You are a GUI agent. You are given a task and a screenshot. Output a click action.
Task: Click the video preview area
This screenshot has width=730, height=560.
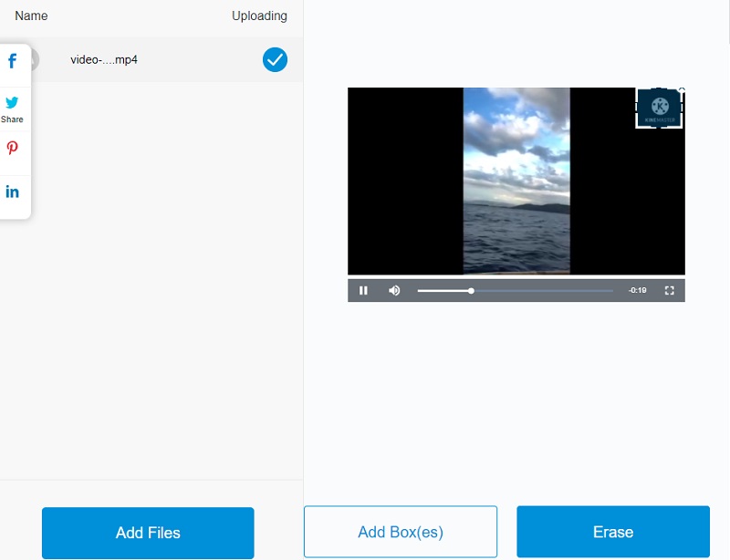pyautogui.click(x=516, y=182)
